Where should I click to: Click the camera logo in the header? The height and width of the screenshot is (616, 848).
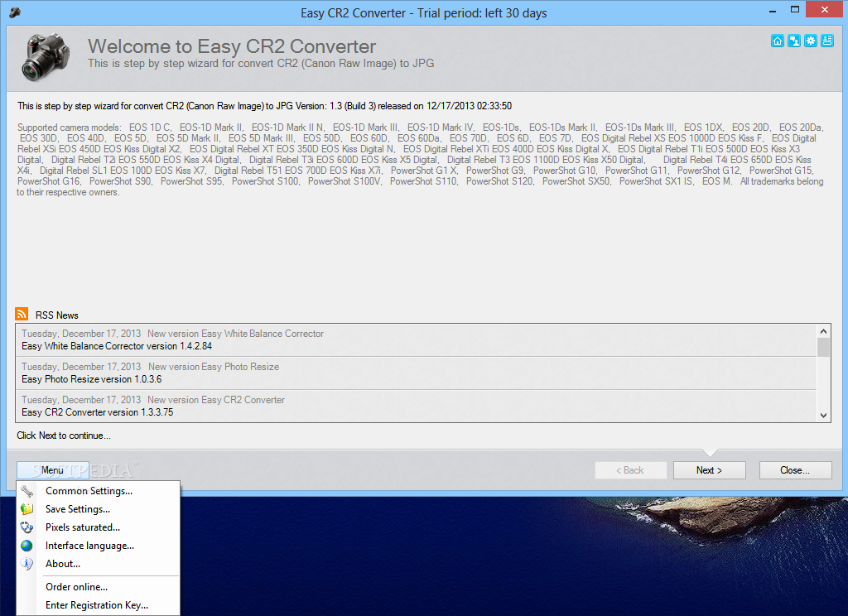[x=46, y=57]
